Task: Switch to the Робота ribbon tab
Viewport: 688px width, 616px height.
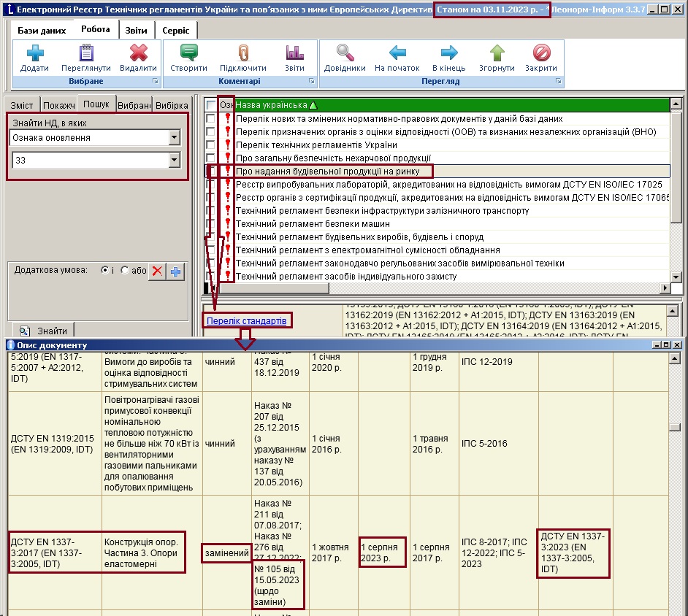Action: click(96, 29)
